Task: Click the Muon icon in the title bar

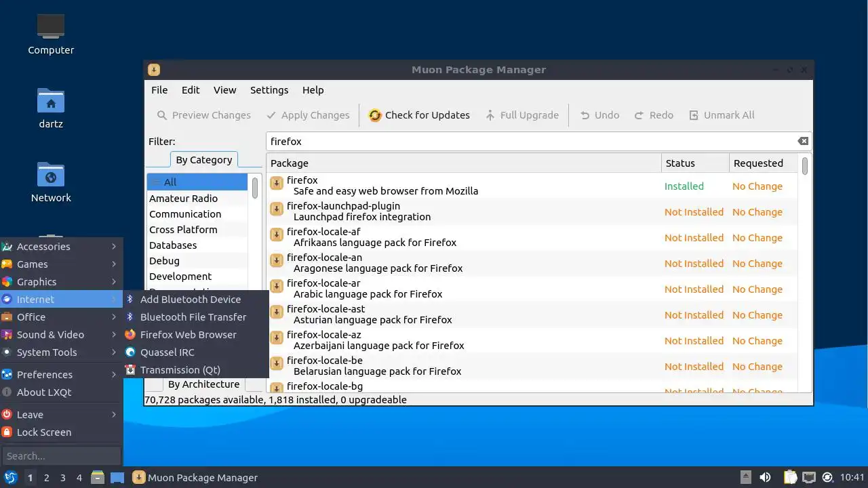Action: pyautogui.click(x=154, y=70)
